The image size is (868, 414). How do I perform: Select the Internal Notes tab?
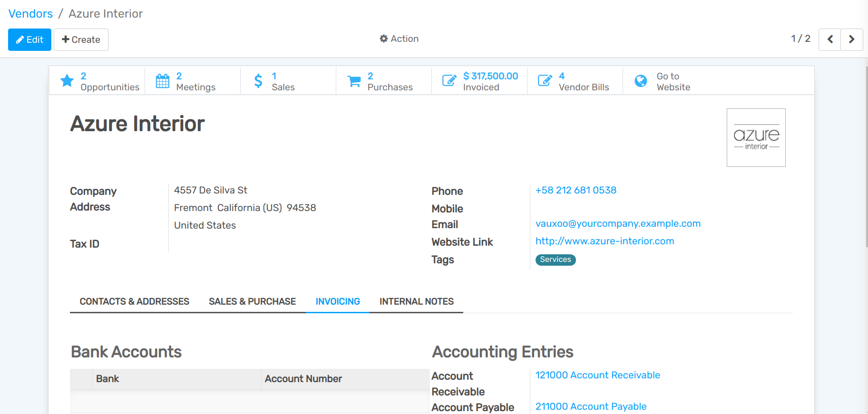click(x=416, y=301)
